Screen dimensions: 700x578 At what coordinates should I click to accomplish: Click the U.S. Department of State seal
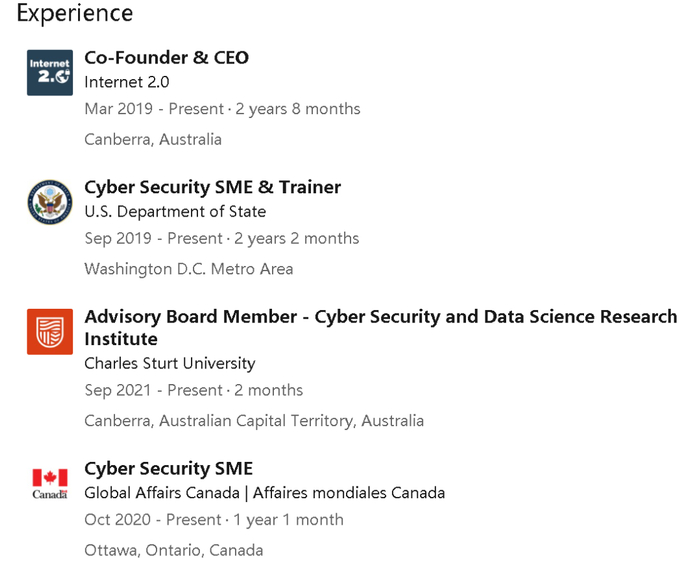tap(50, 202)
